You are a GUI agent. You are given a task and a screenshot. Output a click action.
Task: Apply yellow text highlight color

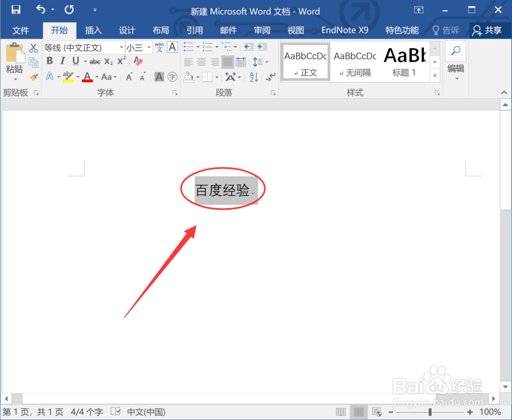[x=68, y=77]
